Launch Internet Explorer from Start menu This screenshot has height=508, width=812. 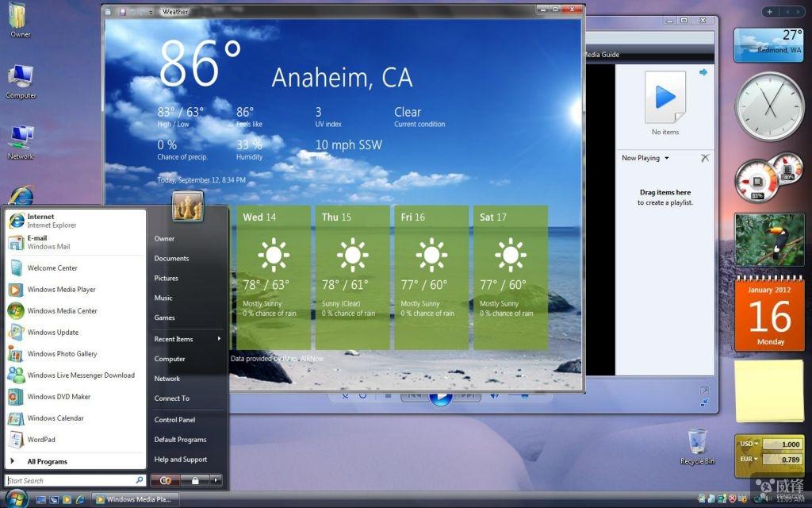pyautogui.click(x=75, y=221)
